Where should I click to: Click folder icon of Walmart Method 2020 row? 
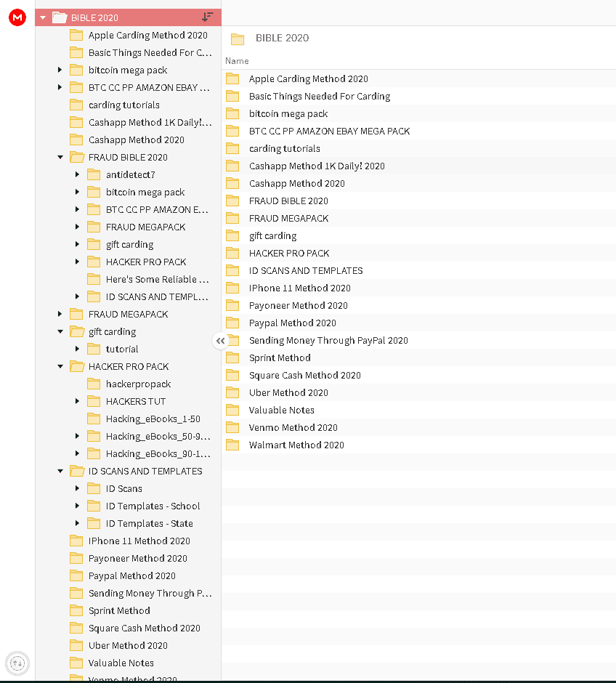click(232, 445)
